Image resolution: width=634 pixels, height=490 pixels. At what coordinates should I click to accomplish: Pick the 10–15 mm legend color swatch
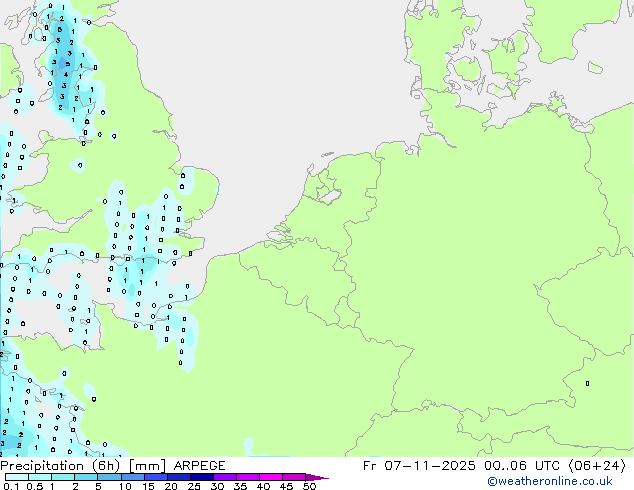[133, 477]
